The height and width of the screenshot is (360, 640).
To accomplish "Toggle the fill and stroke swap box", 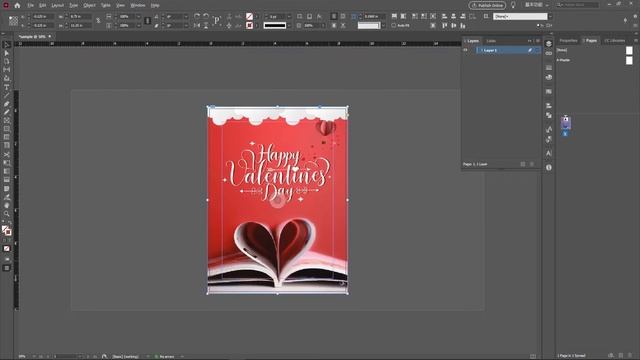I will (x=10, y=223).
